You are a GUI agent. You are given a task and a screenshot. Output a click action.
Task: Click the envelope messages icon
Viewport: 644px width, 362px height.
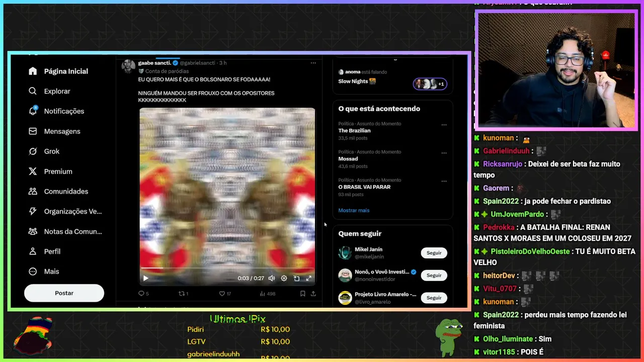coord(33,131)
